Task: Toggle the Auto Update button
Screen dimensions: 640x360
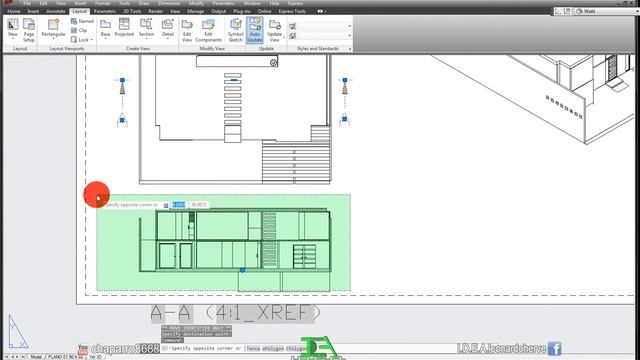Action: pos(254,30)
